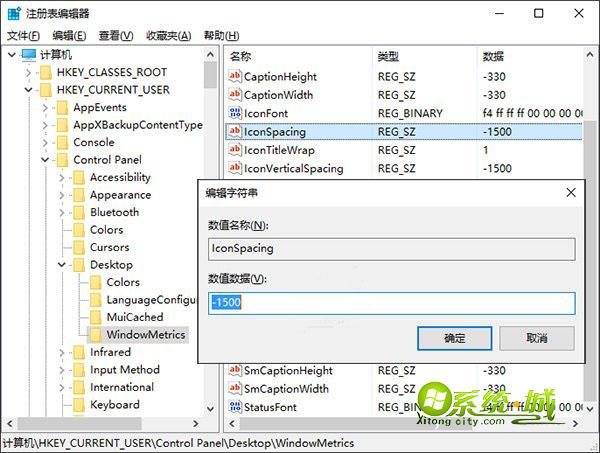Viewport: 600px width, 453px height.
Task: Click the HKEY_CURRENT_USER folder icon
Action: click(46, 90)
